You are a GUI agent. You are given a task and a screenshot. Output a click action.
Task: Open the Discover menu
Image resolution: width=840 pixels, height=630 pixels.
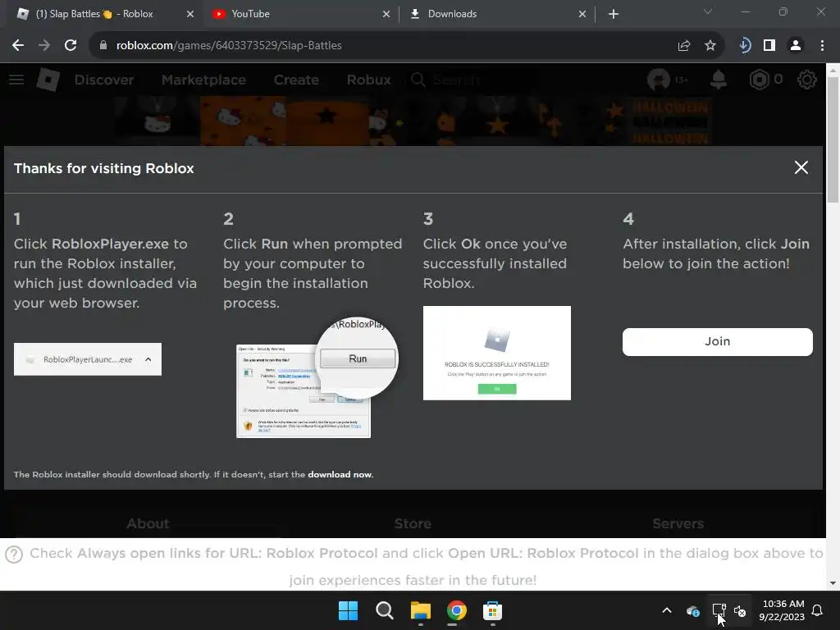point(104,80)
